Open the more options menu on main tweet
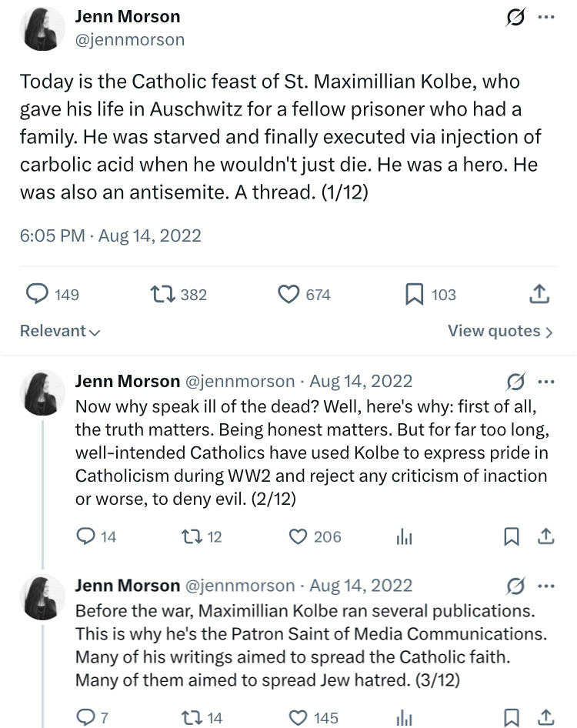The image size is (577, 728). 545,18
